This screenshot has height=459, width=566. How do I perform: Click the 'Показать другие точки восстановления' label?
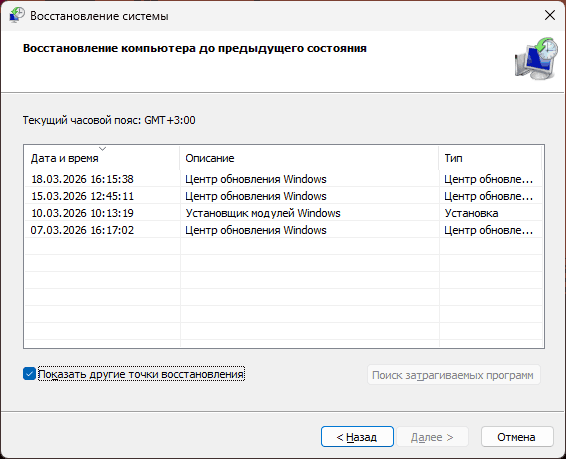(141, 374)
